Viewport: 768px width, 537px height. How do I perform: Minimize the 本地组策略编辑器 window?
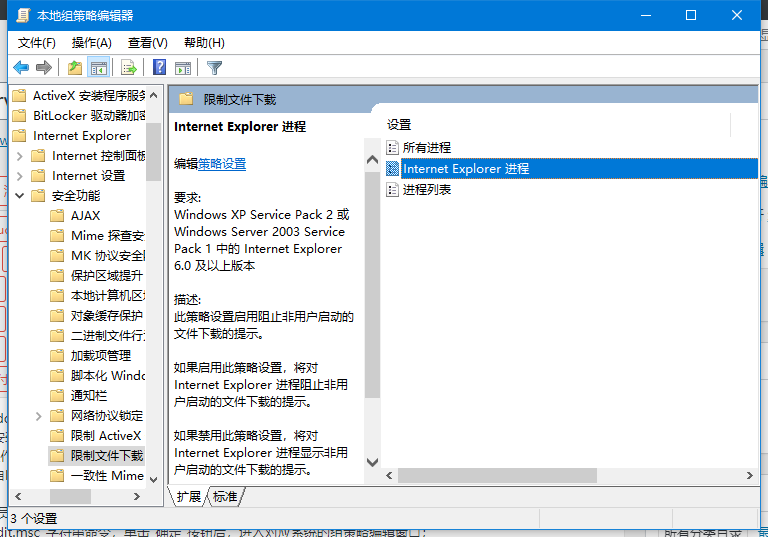coord(646,15)
